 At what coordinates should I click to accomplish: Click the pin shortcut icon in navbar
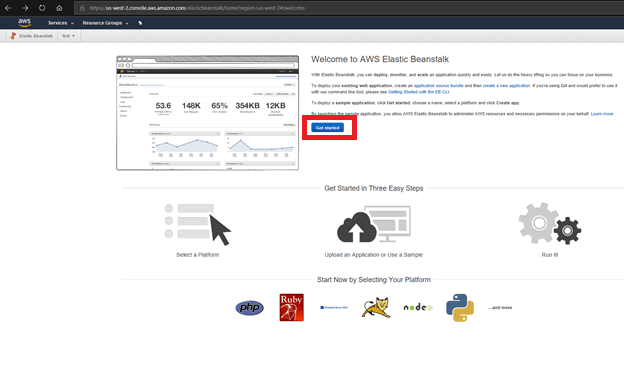pos(140,23)
